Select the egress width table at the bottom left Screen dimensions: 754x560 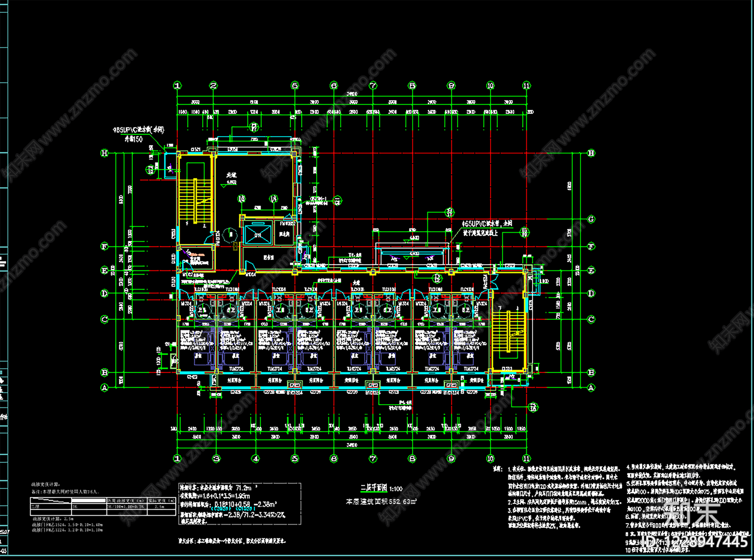tap(103, 505)
